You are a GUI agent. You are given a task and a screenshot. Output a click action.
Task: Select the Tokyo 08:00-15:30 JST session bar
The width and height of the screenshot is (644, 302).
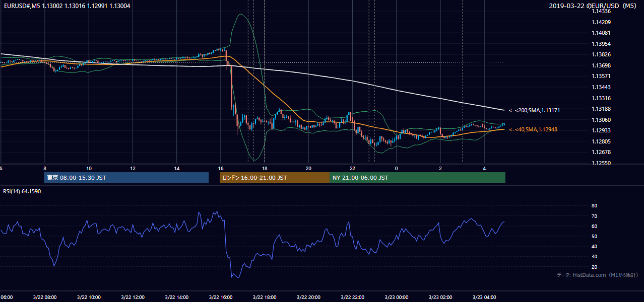pos(126,178)
